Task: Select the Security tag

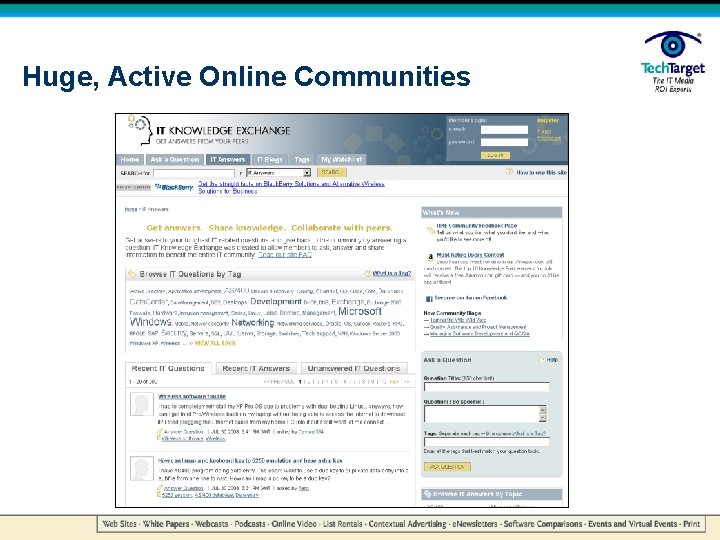Action: click(x=174, y=333)
